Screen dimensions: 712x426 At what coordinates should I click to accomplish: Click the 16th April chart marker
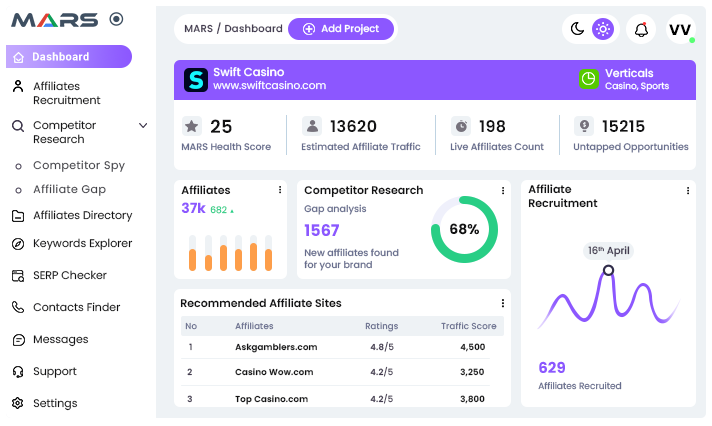pos(608,270)
